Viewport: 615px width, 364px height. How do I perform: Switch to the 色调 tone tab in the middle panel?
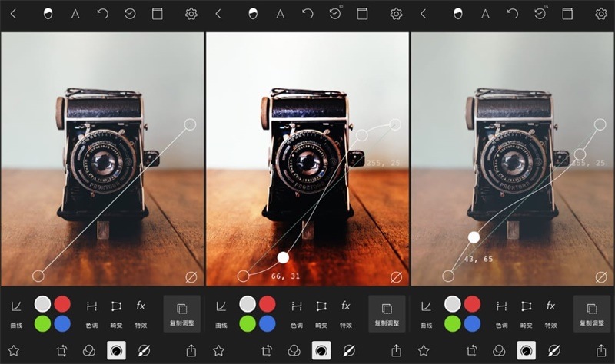297,313
